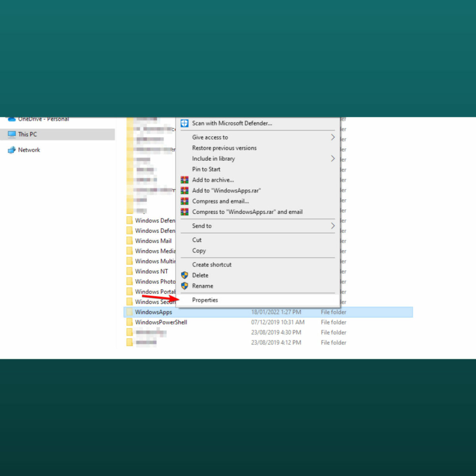Click the Windows Multimedia folder icon
The image size is (476, 476).
(x=130, y=261)
